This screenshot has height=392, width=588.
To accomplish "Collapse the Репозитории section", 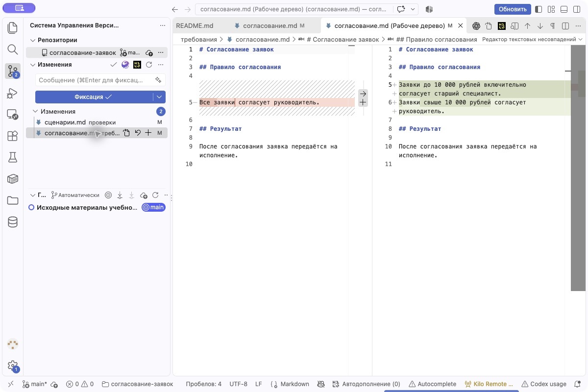I will point(33,40).
